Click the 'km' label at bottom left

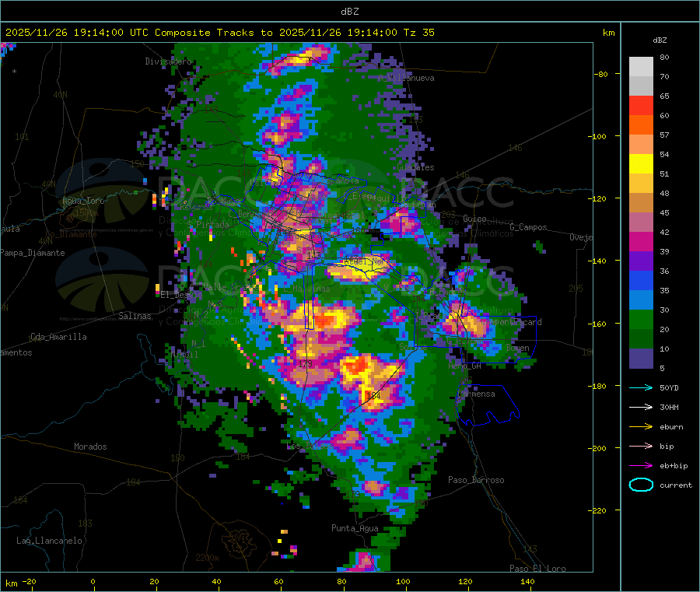11,583
